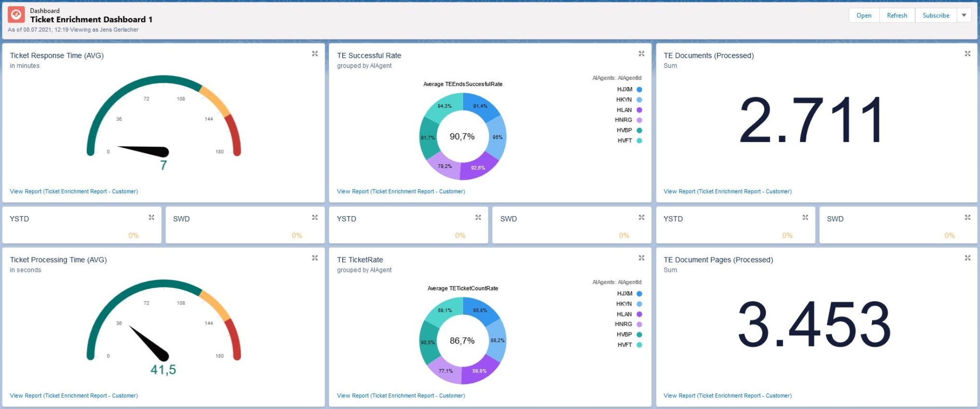The height and width of the screenshot is (409, 980).
Task: Click the Refresh button
Action: pos(897,15)
